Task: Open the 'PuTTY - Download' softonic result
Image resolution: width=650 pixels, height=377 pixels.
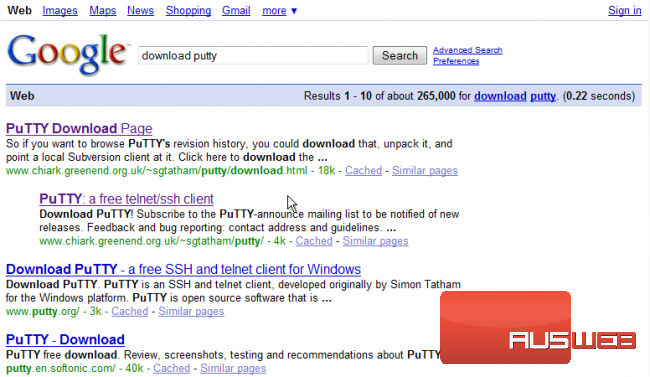Action: pyautogui.click(x=65, y=340)
